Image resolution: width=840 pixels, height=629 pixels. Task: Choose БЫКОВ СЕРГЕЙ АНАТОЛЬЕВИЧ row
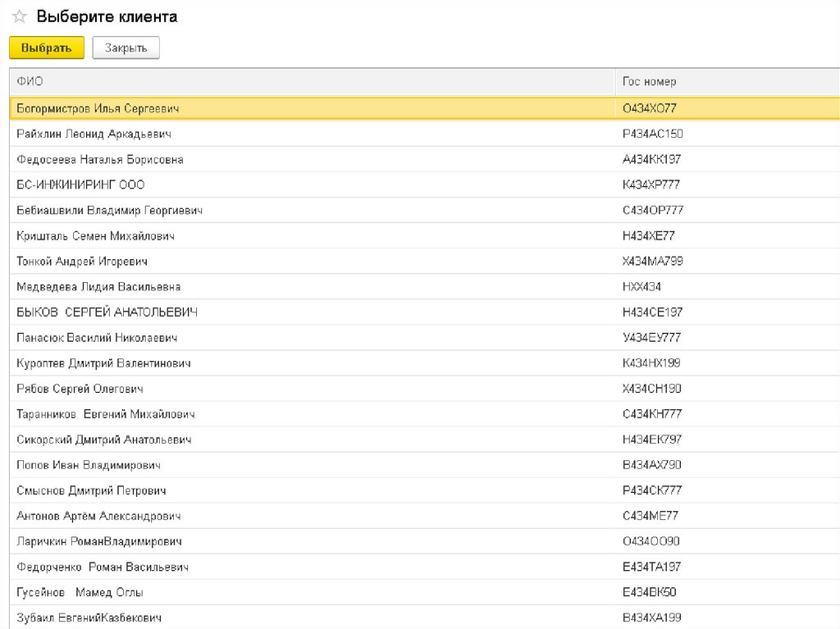coord(107,312)
